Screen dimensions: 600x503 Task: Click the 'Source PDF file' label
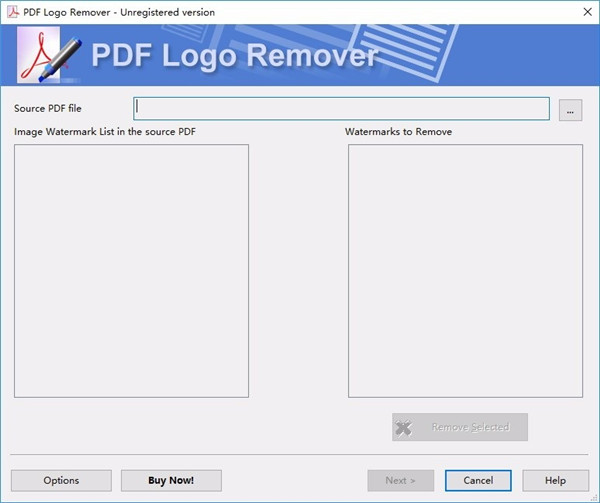tap(48, 109)
